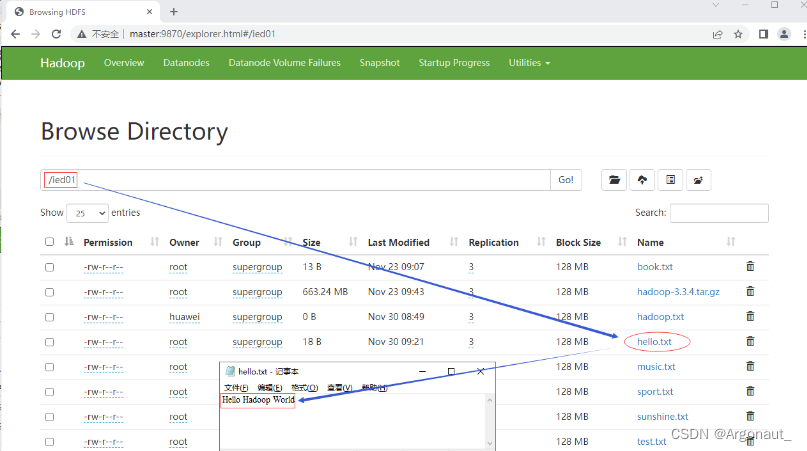Select all files with header checkbox

pyautogui.click(x=49, y=242)
